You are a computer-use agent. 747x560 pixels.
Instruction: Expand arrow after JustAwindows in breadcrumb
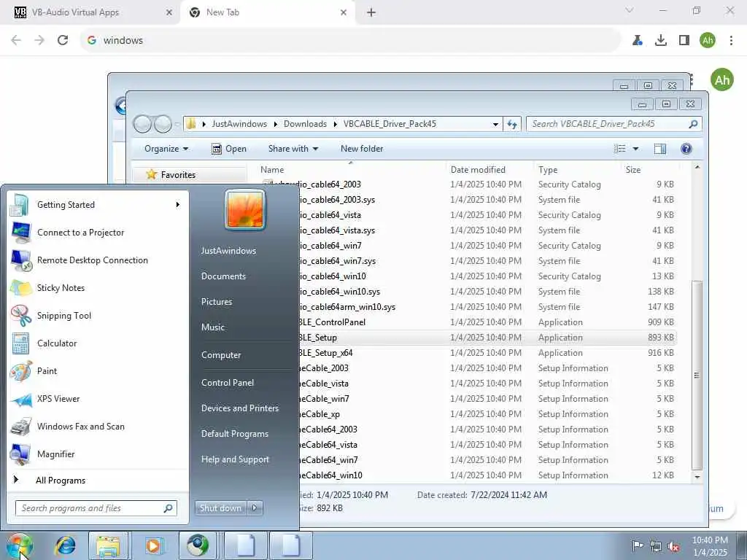[x=275, y=124]
